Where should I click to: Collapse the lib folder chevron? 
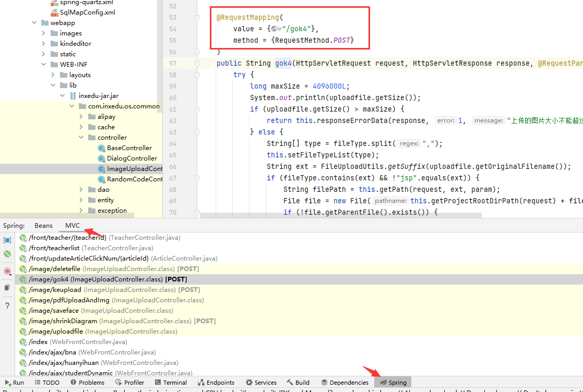point(53,85)
